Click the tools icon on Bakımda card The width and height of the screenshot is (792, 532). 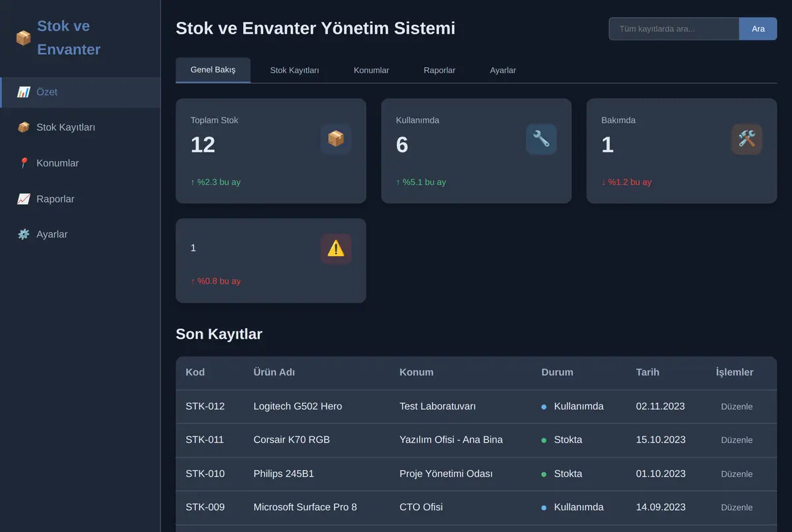tap(746, 139)
